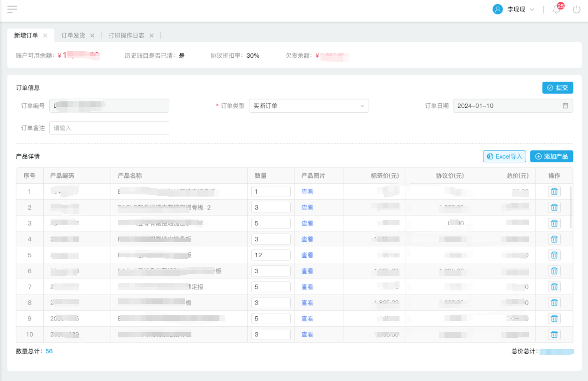Select the 新增订单 tab
The height and width of the screenshot is (381, 588).
point(26,35)
